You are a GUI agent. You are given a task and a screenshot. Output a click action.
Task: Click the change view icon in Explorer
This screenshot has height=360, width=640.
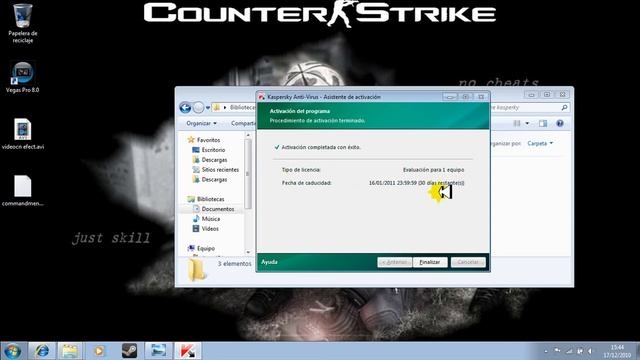[517, 123]
